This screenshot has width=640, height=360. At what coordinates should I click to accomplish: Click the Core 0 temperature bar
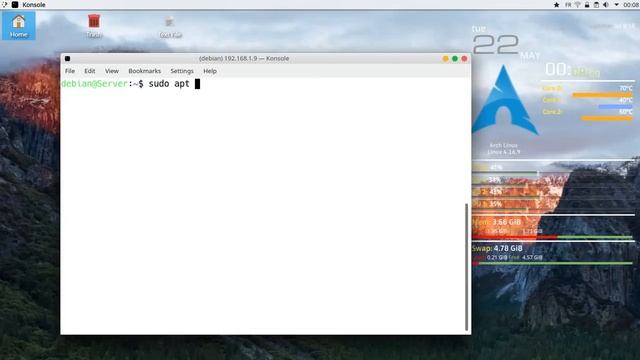point(602,95)
